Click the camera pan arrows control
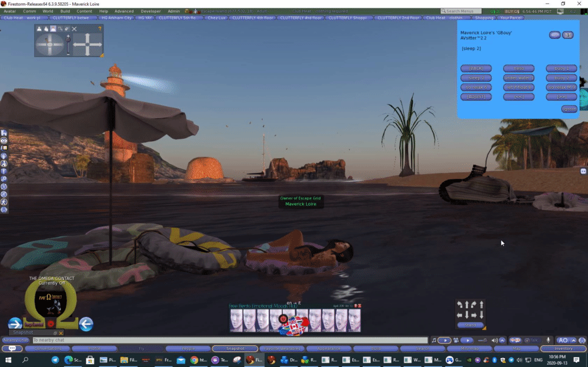Screen dimensions: 588x367 pos(88,45)
